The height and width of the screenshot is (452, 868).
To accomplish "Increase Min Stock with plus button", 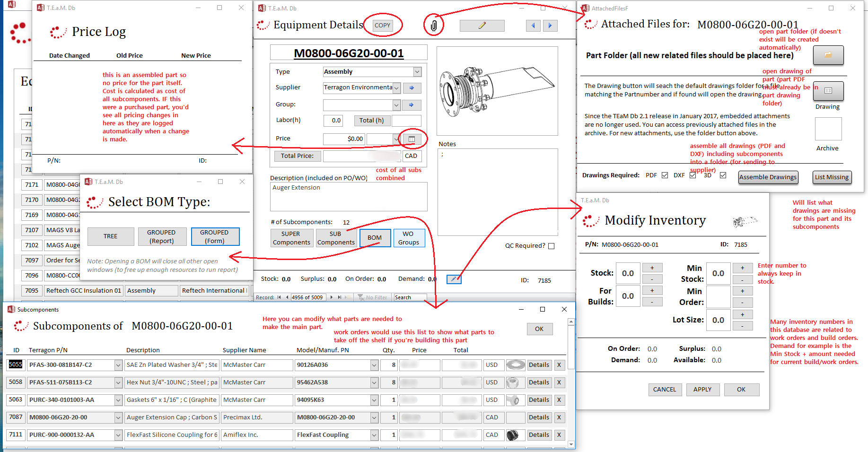I will 742,268.
